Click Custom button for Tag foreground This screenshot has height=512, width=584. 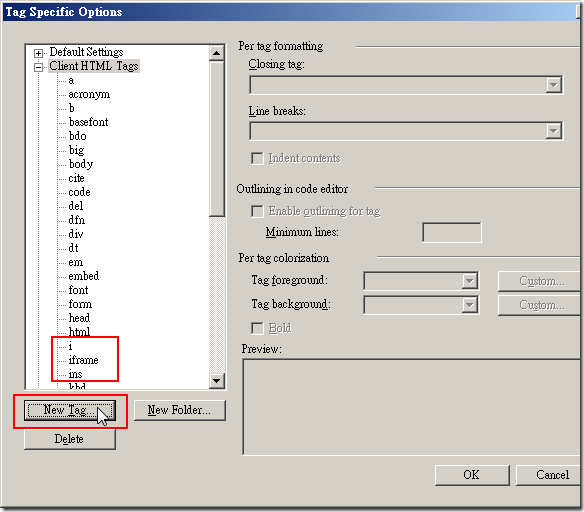539,281
